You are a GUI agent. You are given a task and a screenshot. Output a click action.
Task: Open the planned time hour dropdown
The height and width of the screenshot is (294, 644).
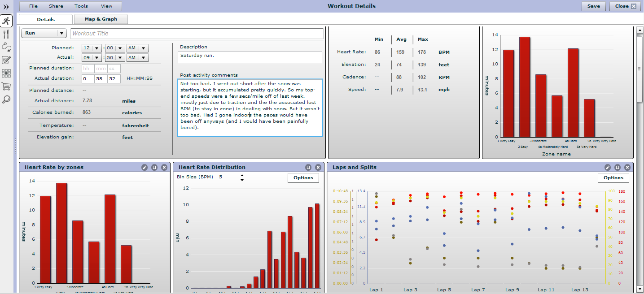click(92, 48)
